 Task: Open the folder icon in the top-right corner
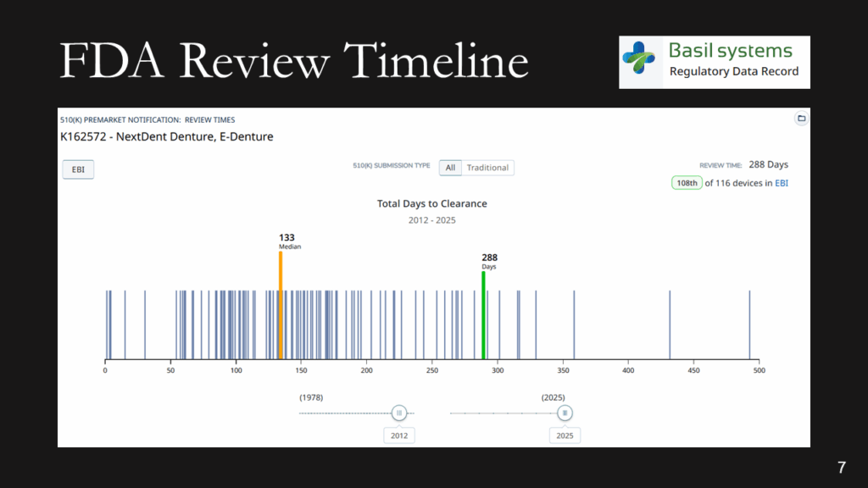click(x=801, y=119)
